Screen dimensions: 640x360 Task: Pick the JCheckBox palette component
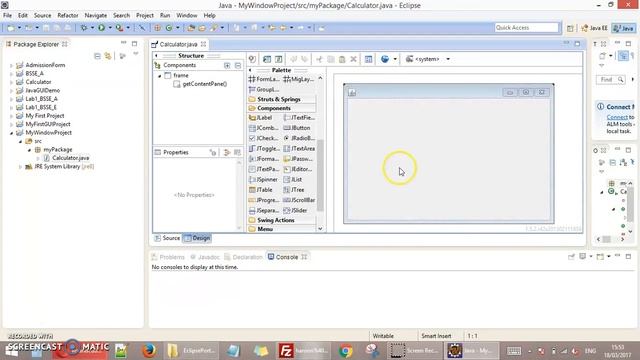click(264, 138)
